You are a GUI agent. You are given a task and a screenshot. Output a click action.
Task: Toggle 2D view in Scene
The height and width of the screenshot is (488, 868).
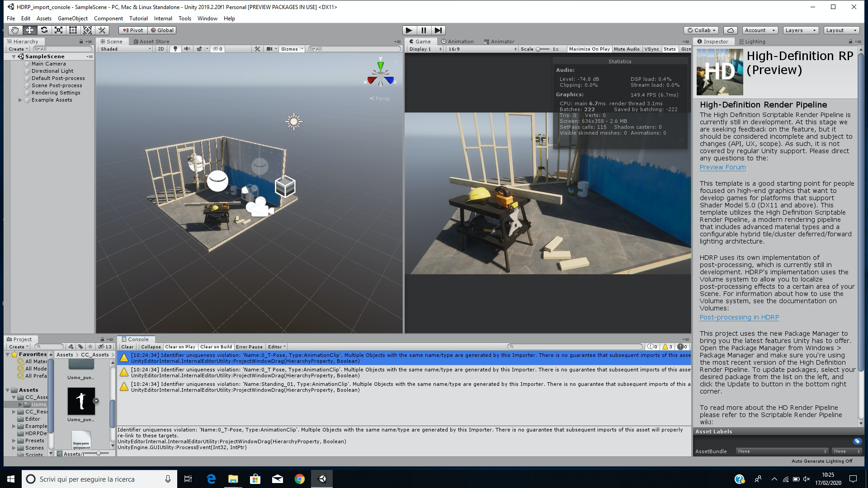[x=161, y=49]
